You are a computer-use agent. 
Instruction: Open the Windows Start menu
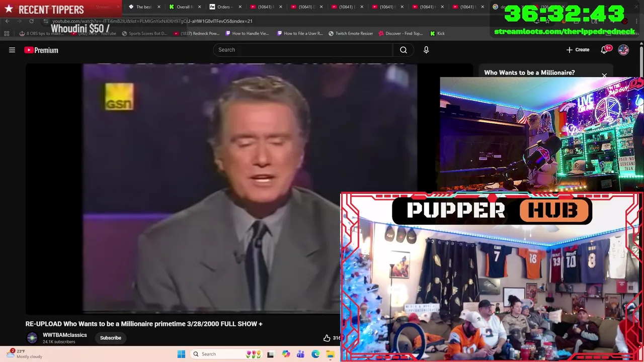pos(181,354)
